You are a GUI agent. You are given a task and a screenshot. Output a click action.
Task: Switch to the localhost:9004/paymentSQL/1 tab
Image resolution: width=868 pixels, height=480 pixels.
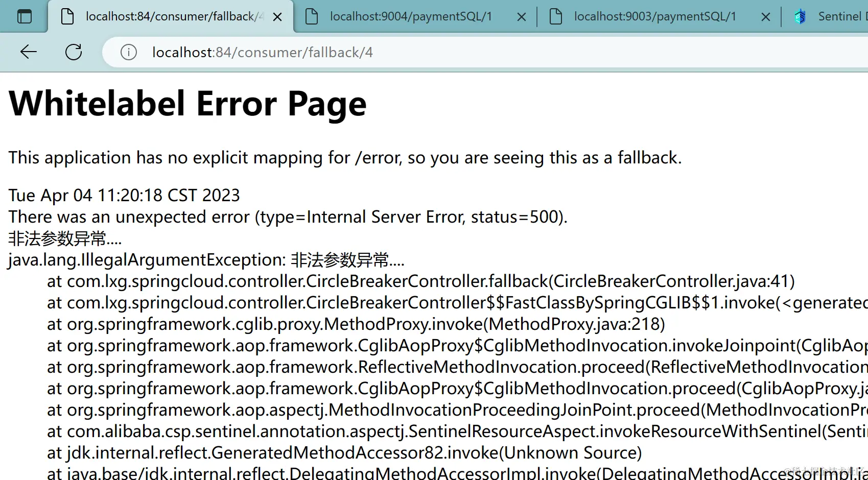tap(416, 16)
